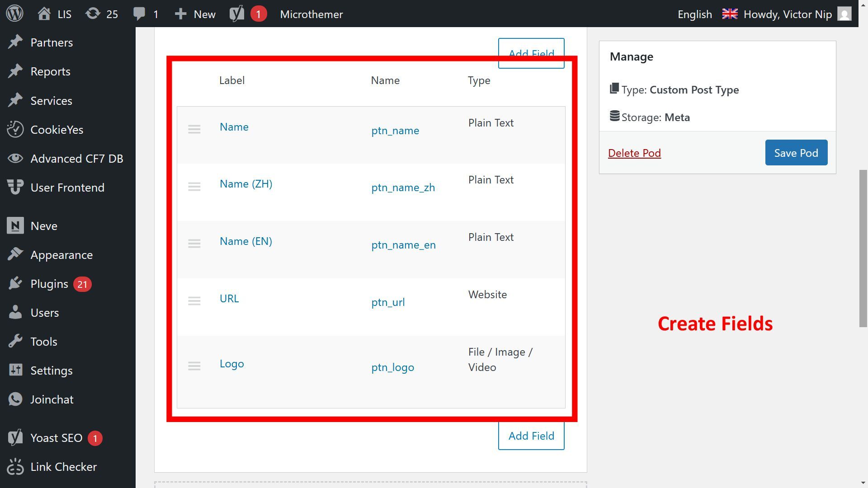Viewport: 868px width, 488px height.
Task: Click the ptn_name_zh field name
Action: click(403, 188)
